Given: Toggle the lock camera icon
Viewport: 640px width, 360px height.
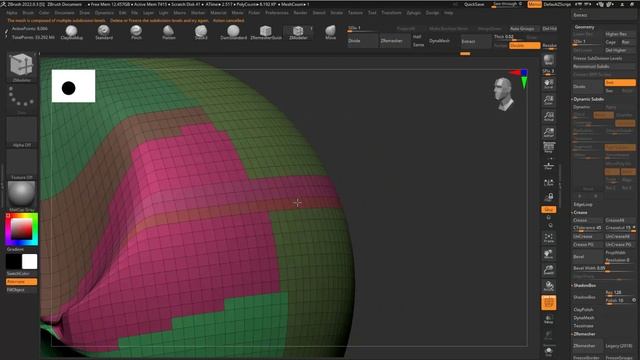Looking at the screenshot, I should 549,198.
